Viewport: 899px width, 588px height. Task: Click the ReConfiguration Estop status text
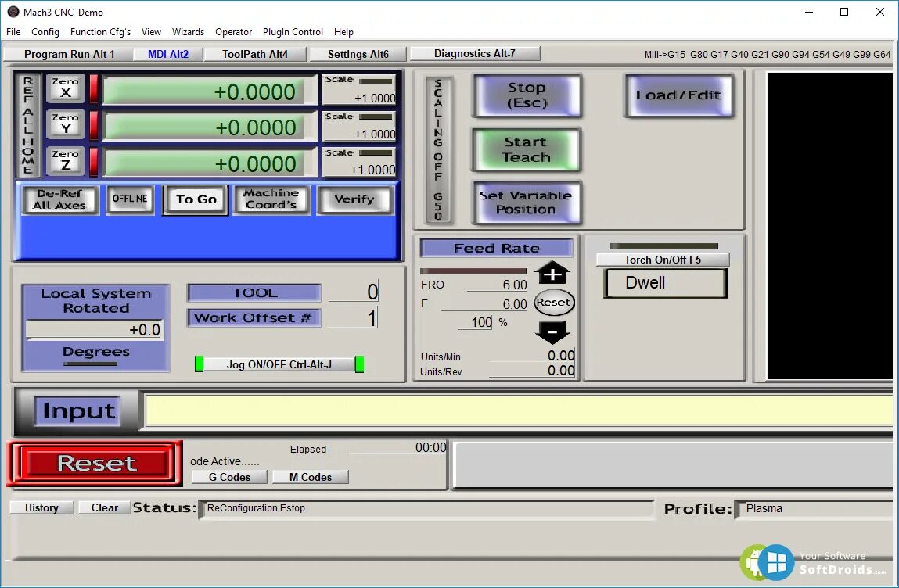click(257, 508)
